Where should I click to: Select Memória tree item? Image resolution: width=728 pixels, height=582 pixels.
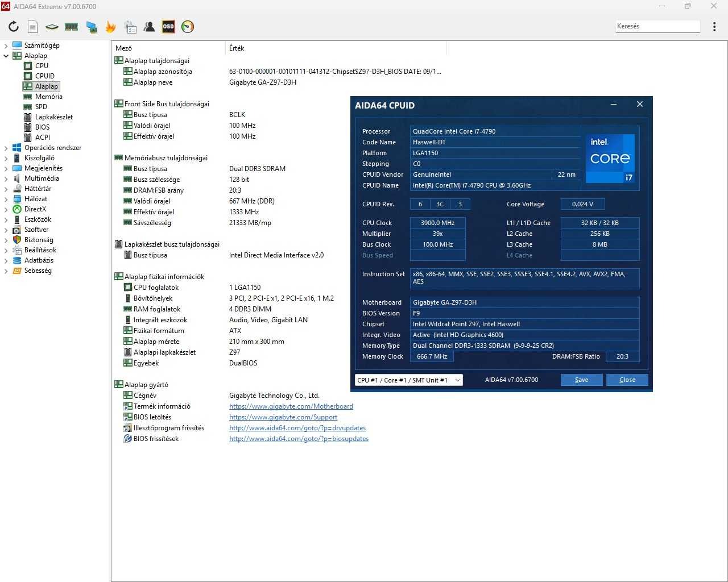click(48, 97)
